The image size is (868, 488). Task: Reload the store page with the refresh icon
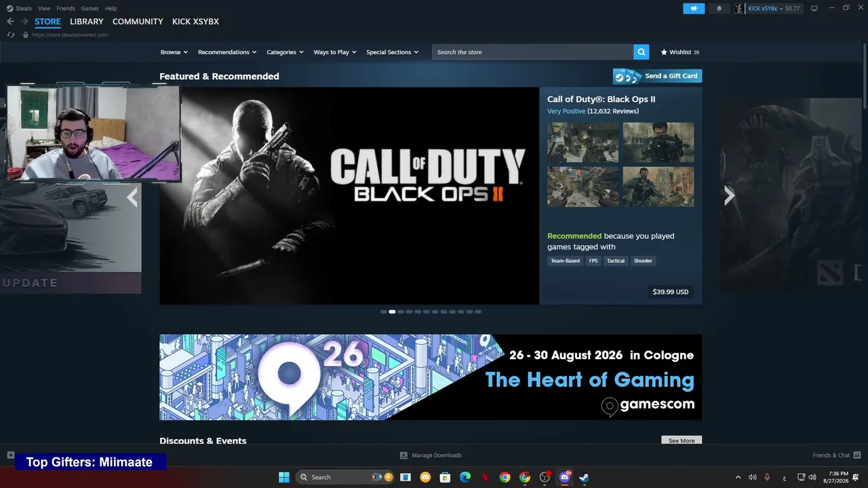pos(11,35)
